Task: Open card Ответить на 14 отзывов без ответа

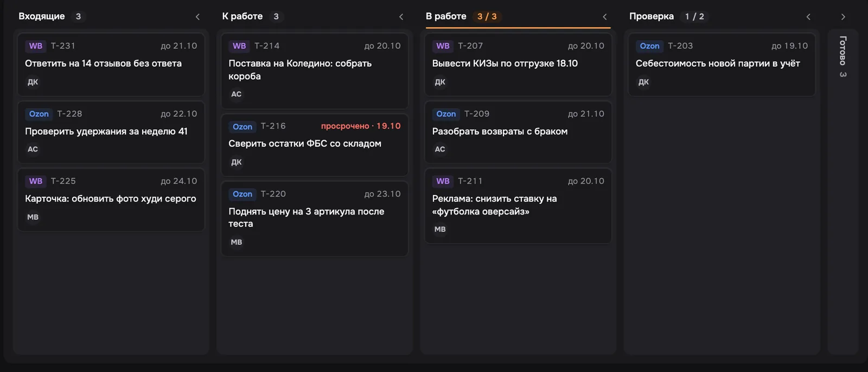Action: (111, 65)
